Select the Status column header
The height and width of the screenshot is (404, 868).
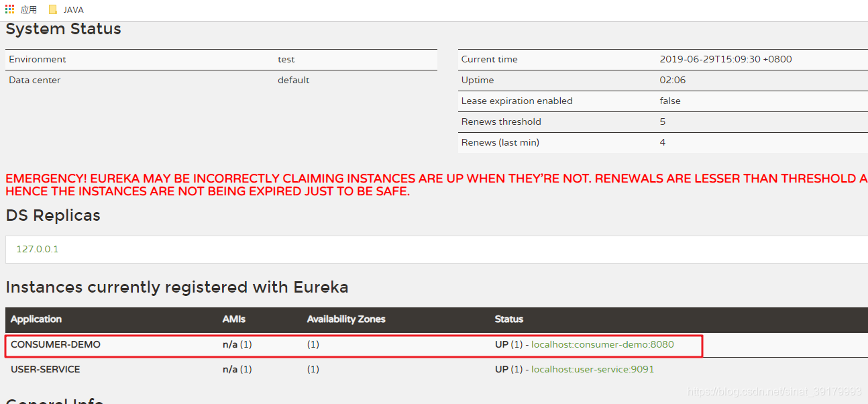[x=509, y=319]
